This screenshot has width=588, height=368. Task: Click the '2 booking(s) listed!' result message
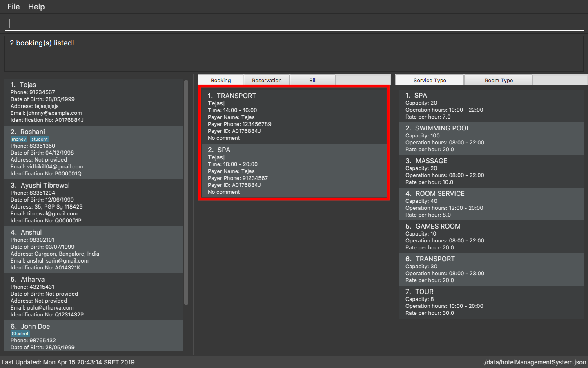click(x=42, y=43)
